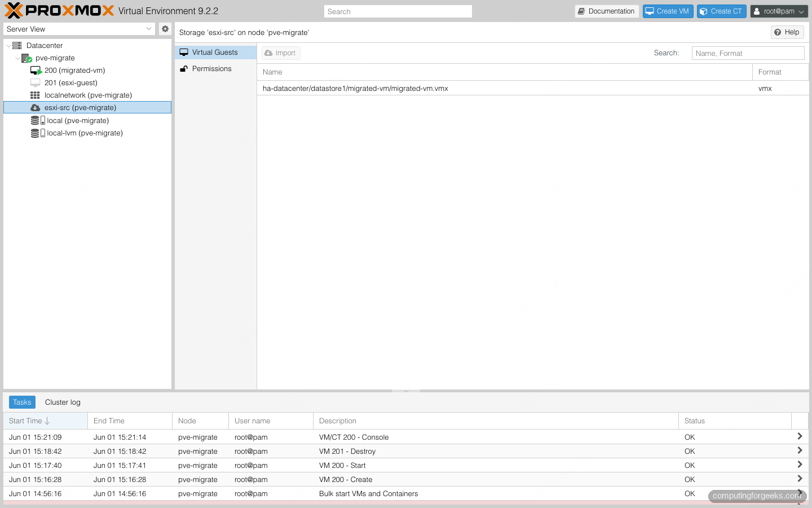Click the root@pam user icon

pos(757,11)
